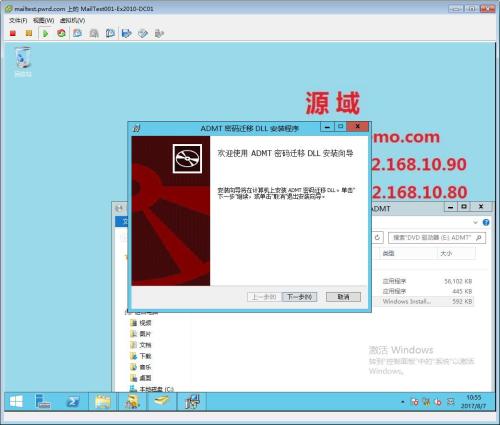Switch to the installer taskbar icon
Screen dimensions: 500x425
pos(192,402)
